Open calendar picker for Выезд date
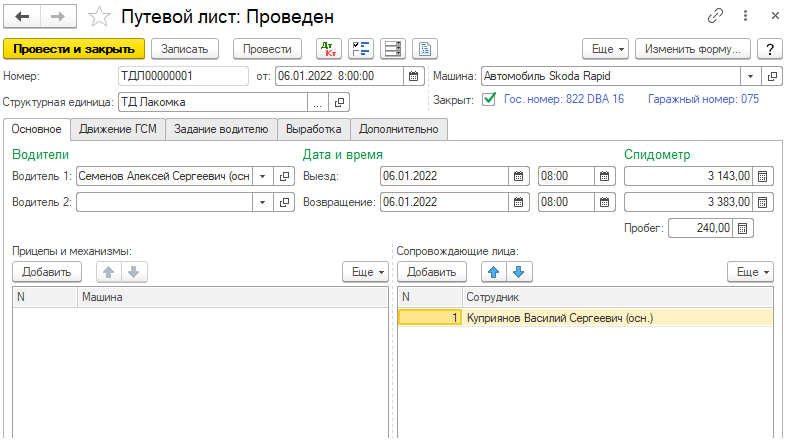The height and width of the screenshot is (443, 786). point(518,176)
